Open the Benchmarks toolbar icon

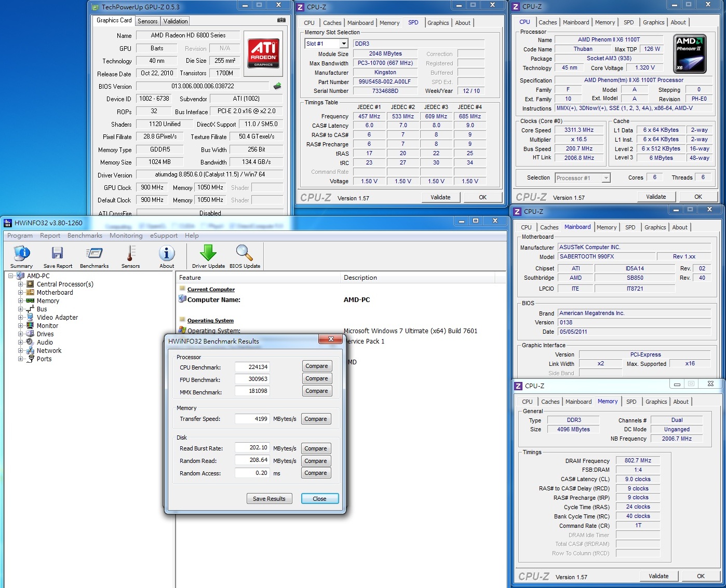(x=94, y=253)
